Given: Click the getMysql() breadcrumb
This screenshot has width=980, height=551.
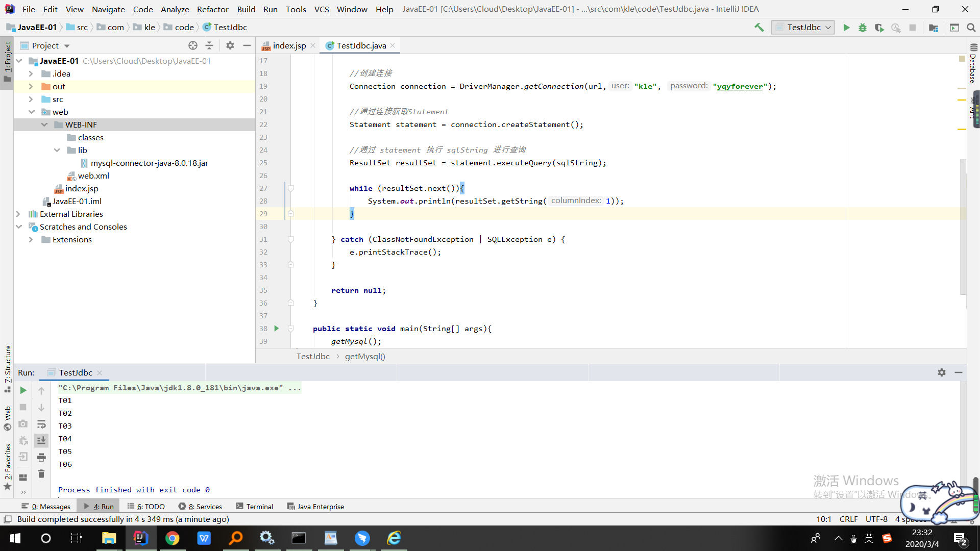Looking at the screenshot, I should (x=365, y=356).
